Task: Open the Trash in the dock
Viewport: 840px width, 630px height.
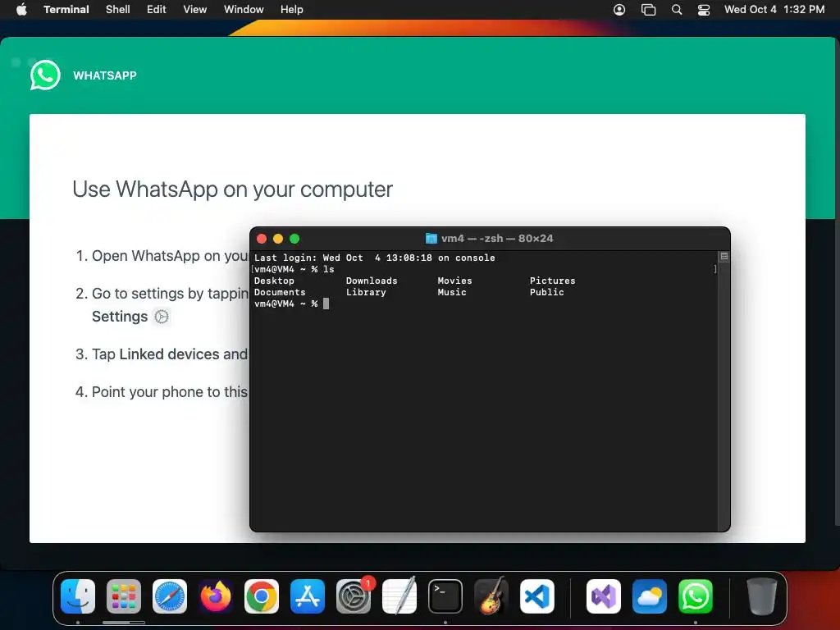Action: 762,596
